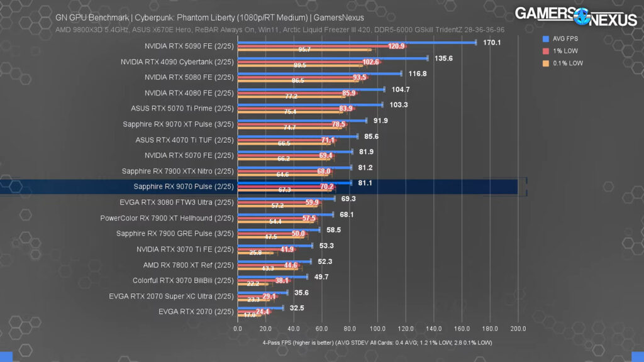
Task: Select the 'EVGA RTX 2070 (2/25)' row label
Action: [196, 312]
